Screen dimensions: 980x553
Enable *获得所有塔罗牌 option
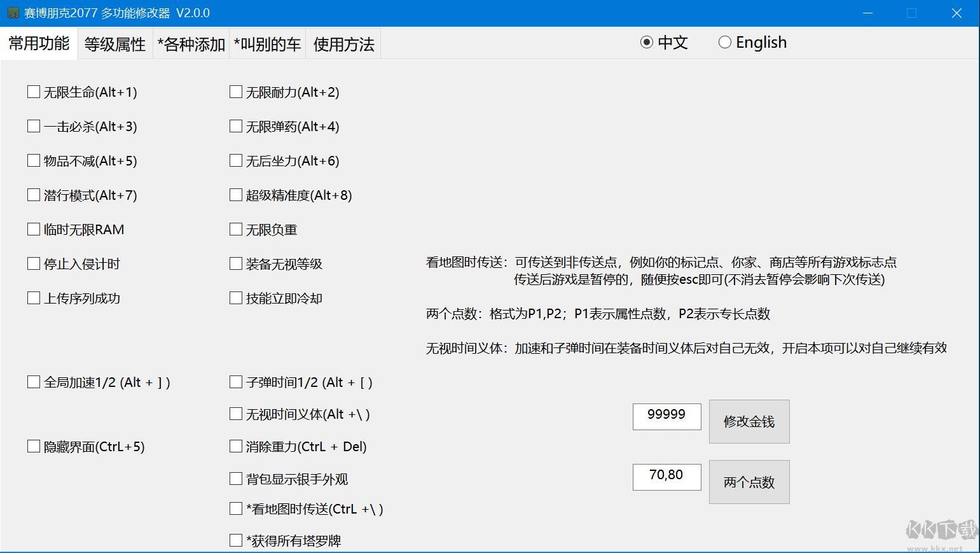235,540
